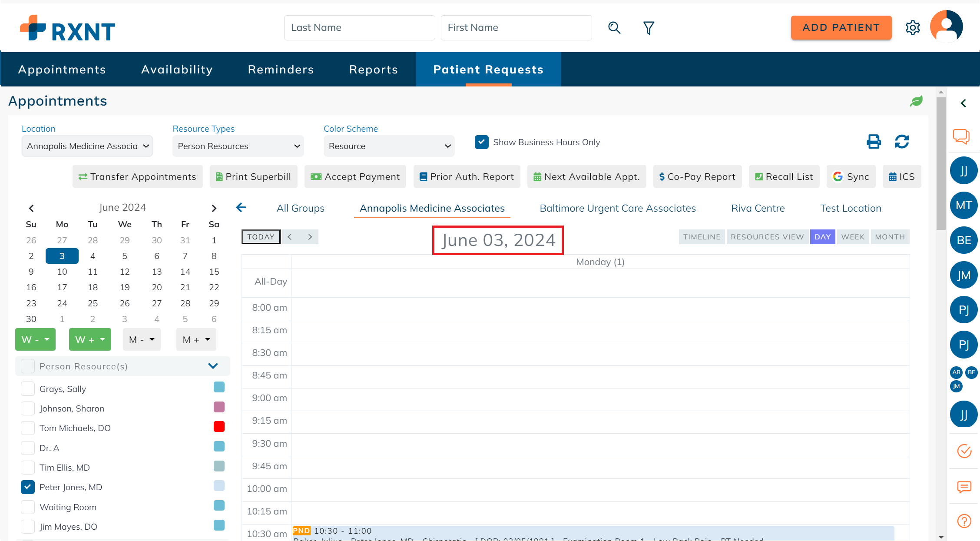Check the Tim Ellis, MD resource
The width and height of the screenshot is (980, 541).
[28, 468]
